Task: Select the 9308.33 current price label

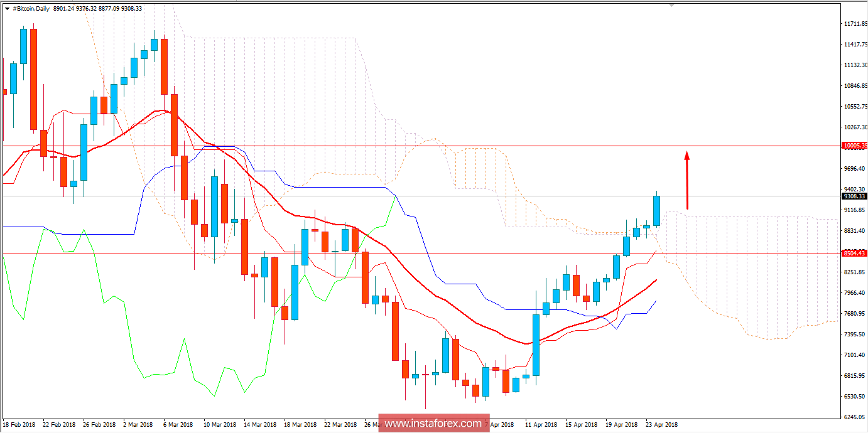Action: [855, 196]
